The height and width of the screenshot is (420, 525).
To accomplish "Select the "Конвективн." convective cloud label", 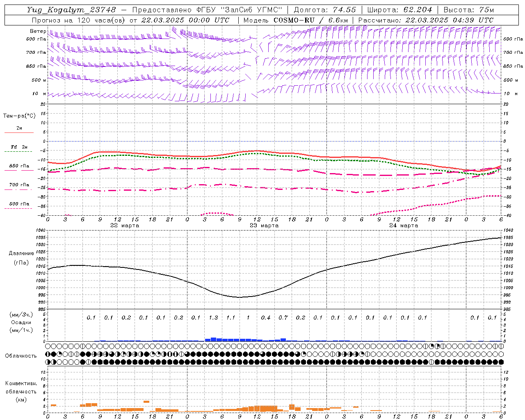I will [21, 383].
